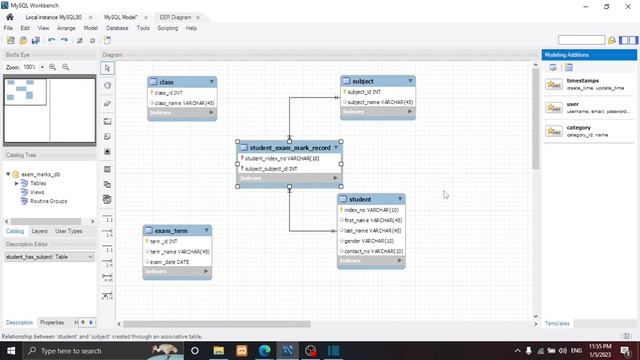This screenshot has height=360, width=640.
Task: Collapse the student table columns
Action: click(400, 199)
